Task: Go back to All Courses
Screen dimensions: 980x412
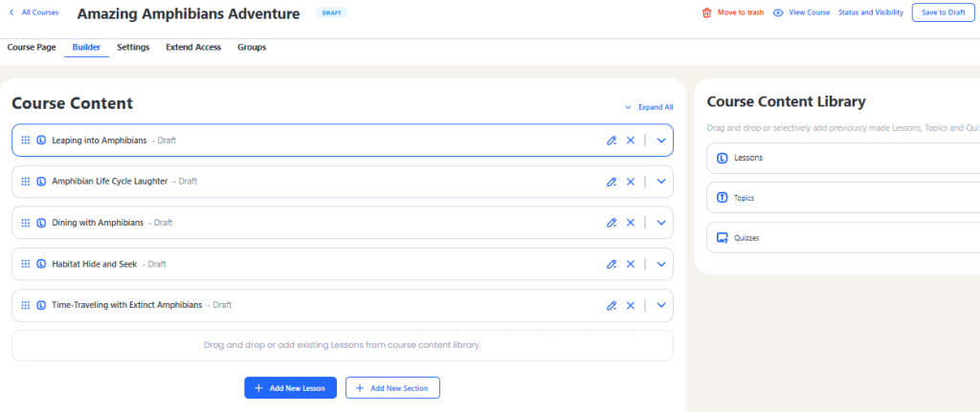Action: (x=33, y=12)
